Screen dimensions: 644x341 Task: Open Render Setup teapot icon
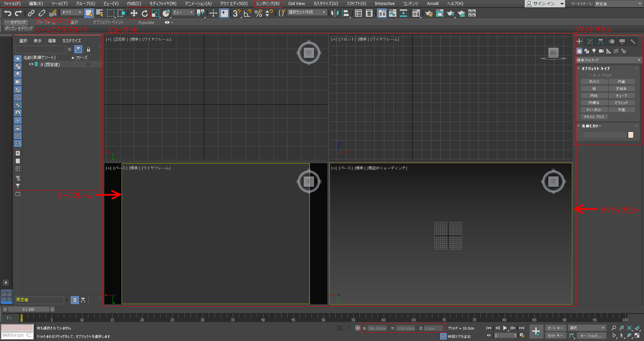click(x=429, y=13)
